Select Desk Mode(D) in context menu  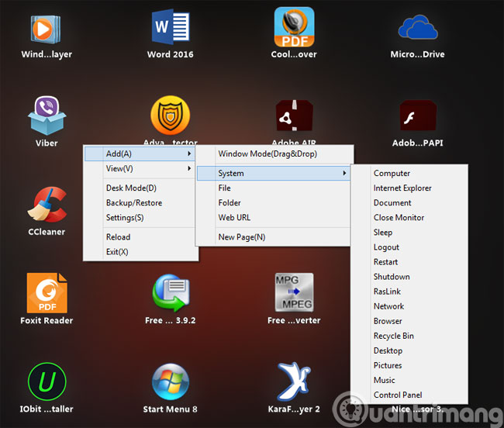point(131,188)
